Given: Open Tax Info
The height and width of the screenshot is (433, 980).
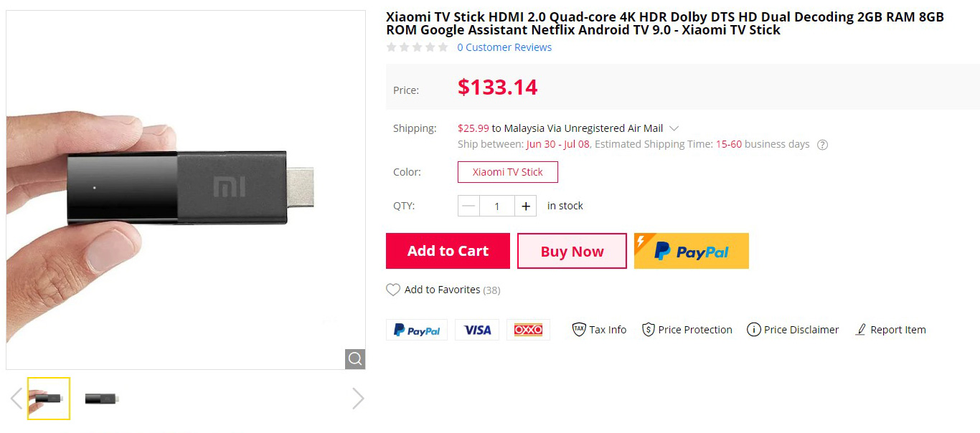Looking at the screenshot, I should pyautogui.click(x=599, y=330).
